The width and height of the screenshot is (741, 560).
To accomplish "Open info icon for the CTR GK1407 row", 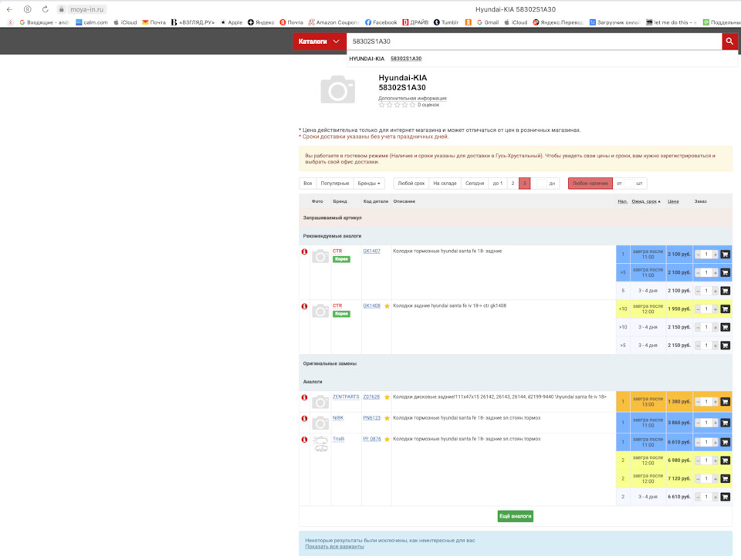I will tap(304, 251).
